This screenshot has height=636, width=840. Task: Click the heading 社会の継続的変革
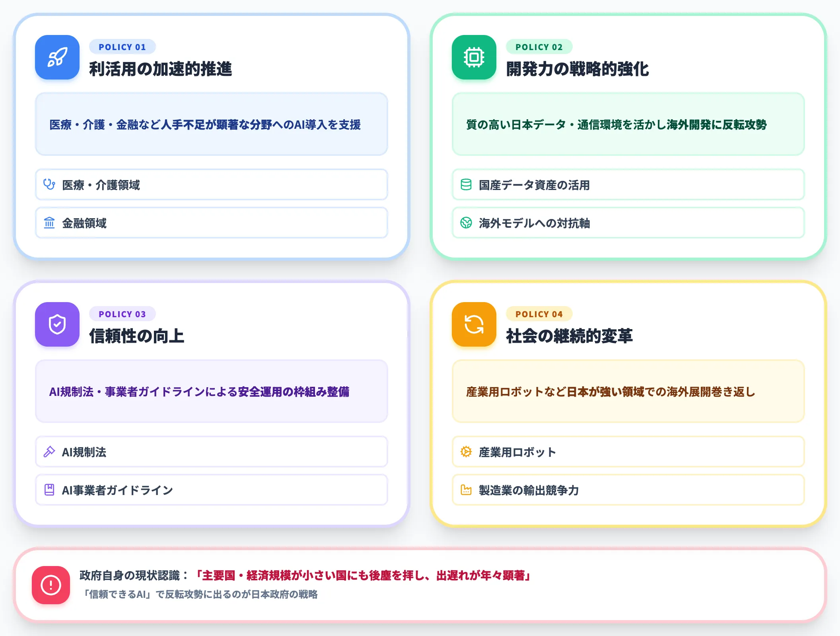(570, 336)
